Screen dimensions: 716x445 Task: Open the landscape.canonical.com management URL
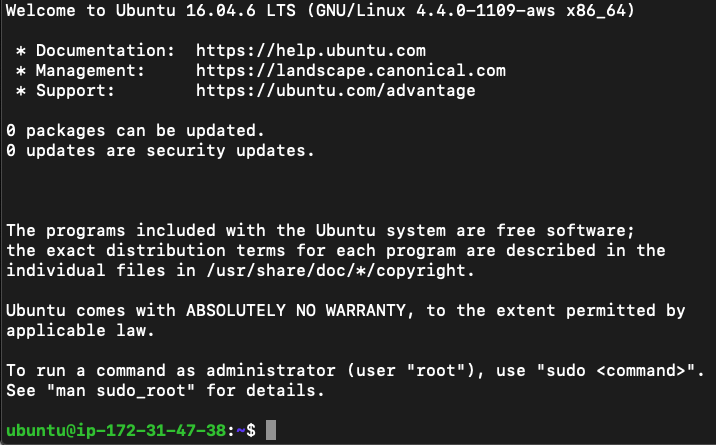(x=350, y=70)
